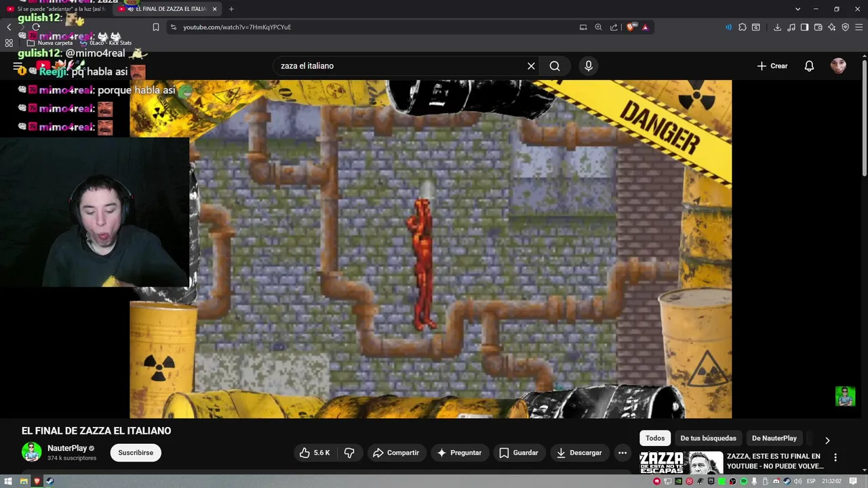Image resolution: width=868 pixels, height=488 pixels.
Task: Open the ZAZZA recommended video thumbnail
Action: click(x=681, y=463)
